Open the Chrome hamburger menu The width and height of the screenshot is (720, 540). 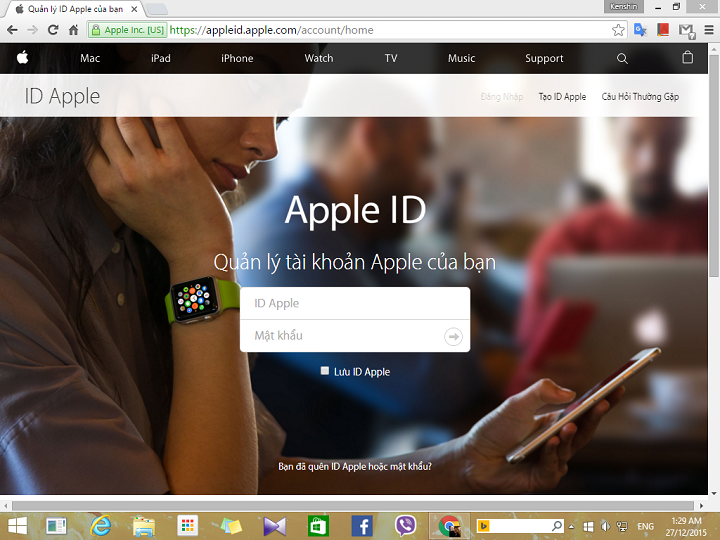coord(709,30)
